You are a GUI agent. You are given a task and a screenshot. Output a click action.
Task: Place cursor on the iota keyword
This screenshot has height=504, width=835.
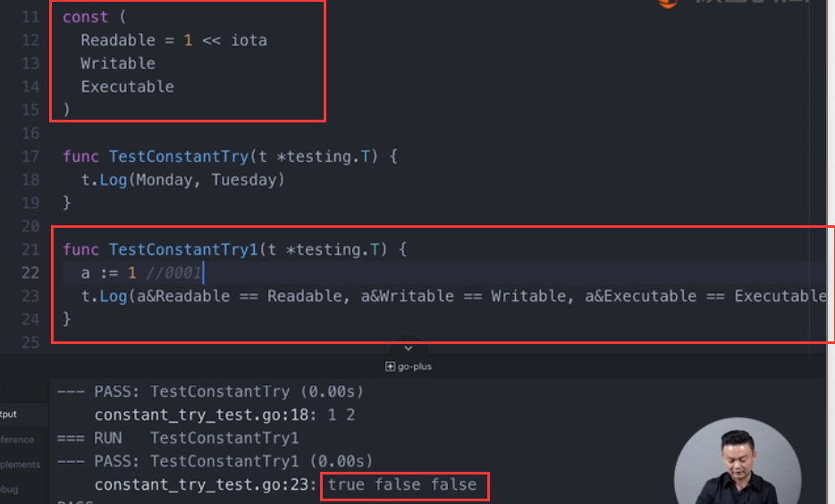point(249,40)
